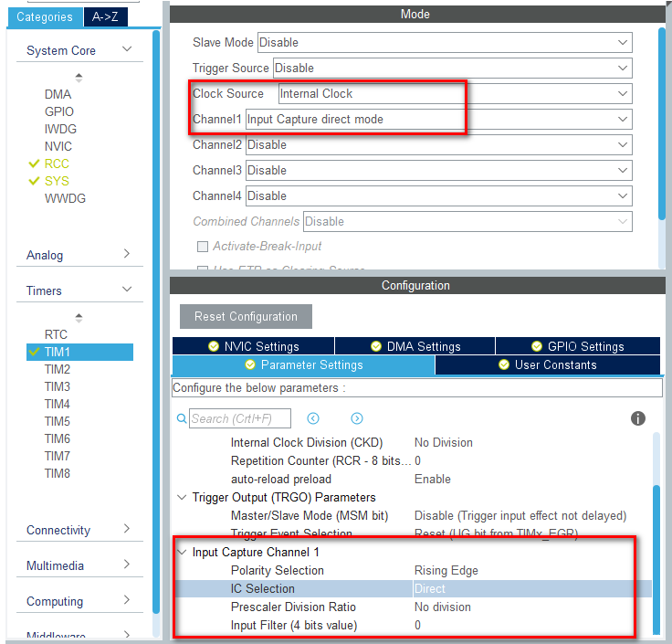Click the next search result arrow icon
The image size is (672, 644).
tap(357, 418)
